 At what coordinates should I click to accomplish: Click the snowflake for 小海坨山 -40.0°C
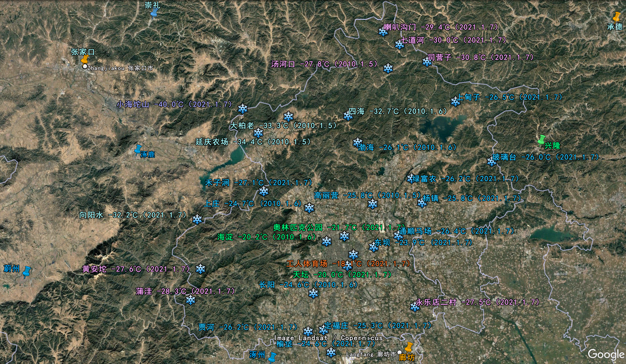[x=242, y=109]
